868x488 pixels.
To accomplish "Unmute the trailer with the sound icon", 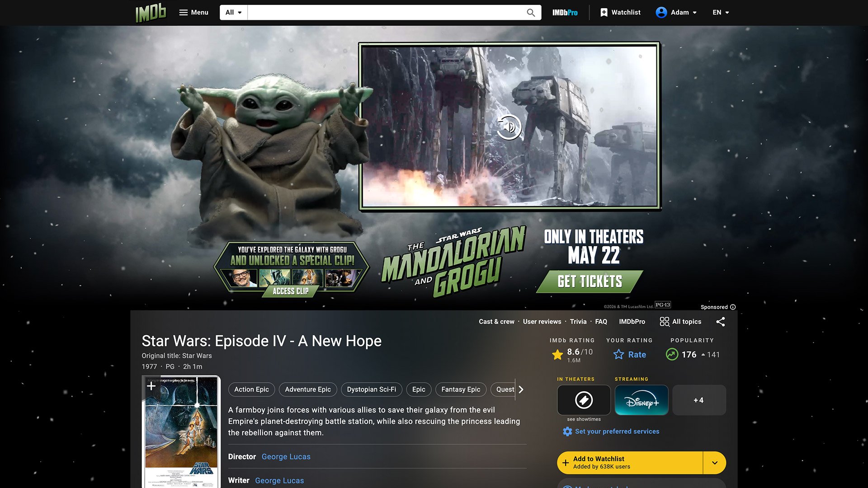I will click(509, 127).
